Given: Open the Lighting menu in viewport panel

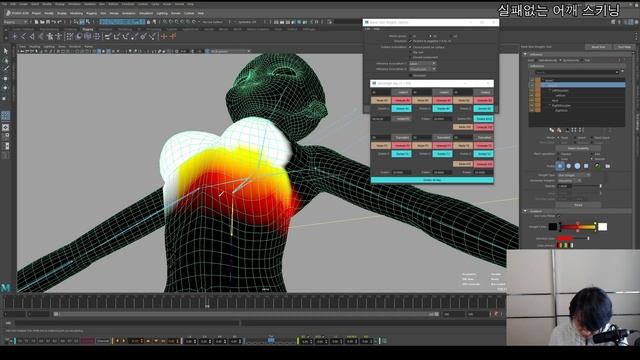Looking at the screenshot, I should pyautogui.click(x=49, y=47).
